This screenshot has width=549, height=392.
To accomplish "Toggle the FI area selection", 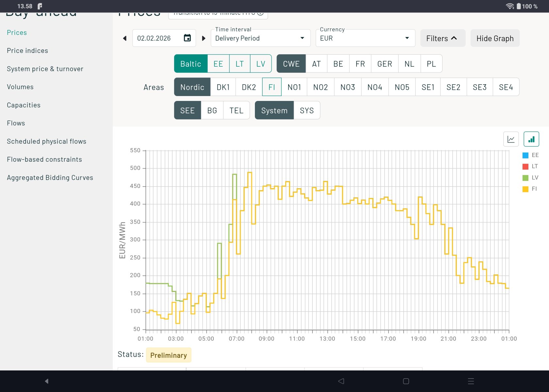I will (272, 87).
